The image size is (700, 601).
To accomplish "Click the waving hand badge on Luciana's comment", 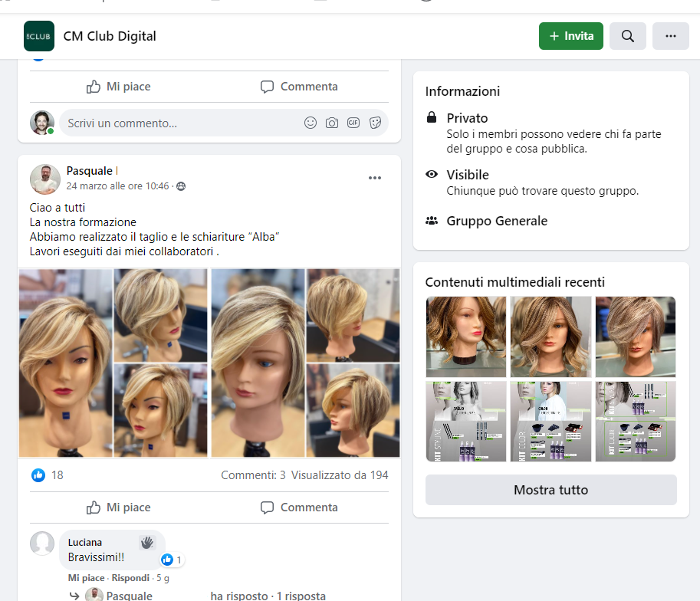I will tap(147, 543).
